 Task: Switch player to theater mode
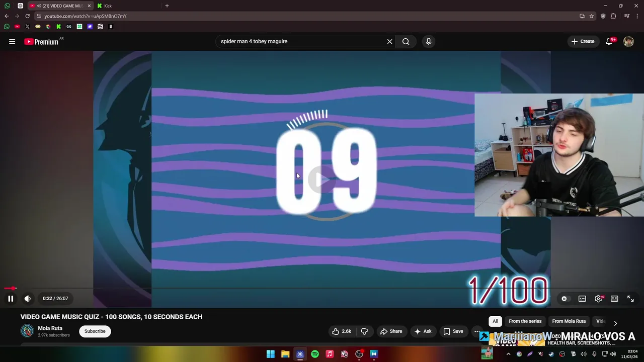click(614, 299)
